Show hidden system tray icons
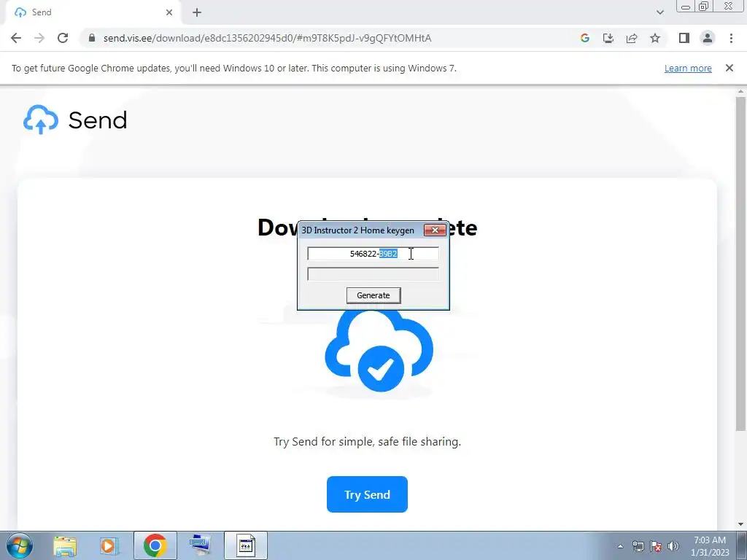Image resolution: width=747 pixels, height=560 pixels. pyautogui.click(x=620, y=546)
